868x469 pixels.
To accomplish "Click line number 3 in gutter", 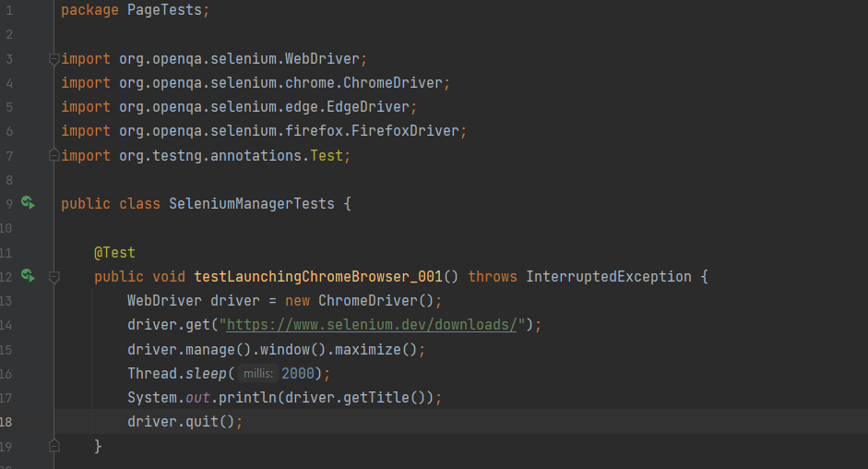I will [x=9, y=59].
